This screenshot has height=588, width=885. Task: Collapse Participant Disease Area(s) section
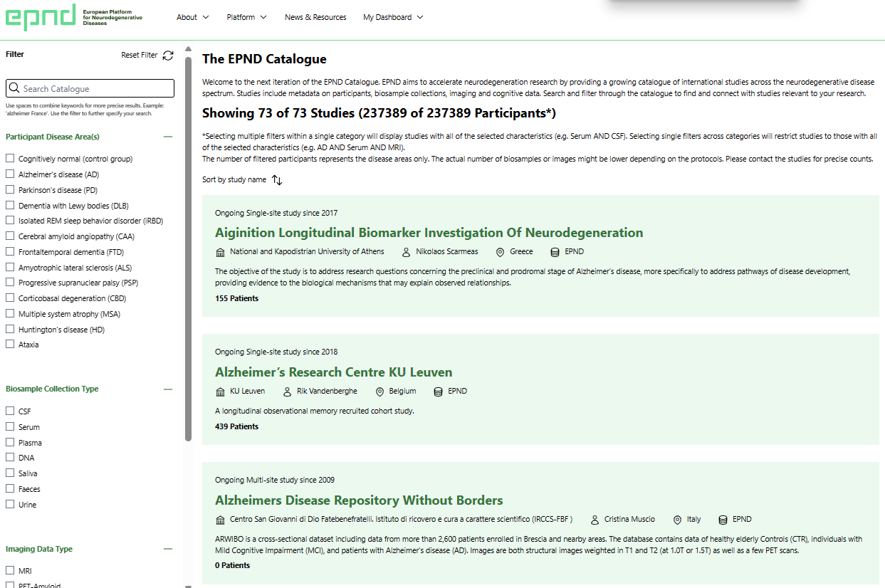(x=168, y=137)
